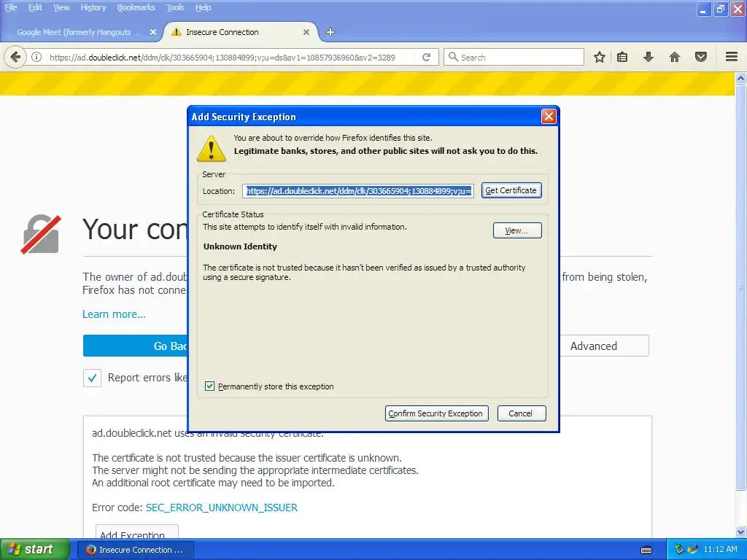Open the Bookmarks menu
747x560 pixels.
tap(136, 7)
